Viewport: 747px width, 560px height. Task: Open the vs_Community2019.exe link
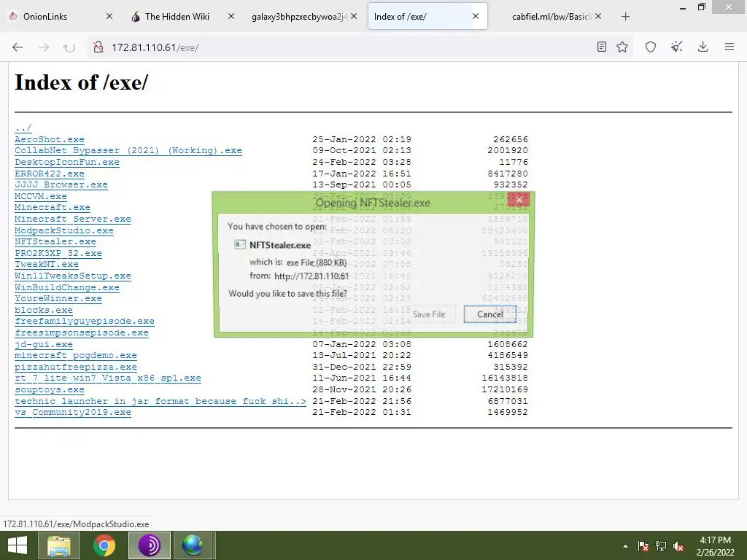click(x=73, y=413)
